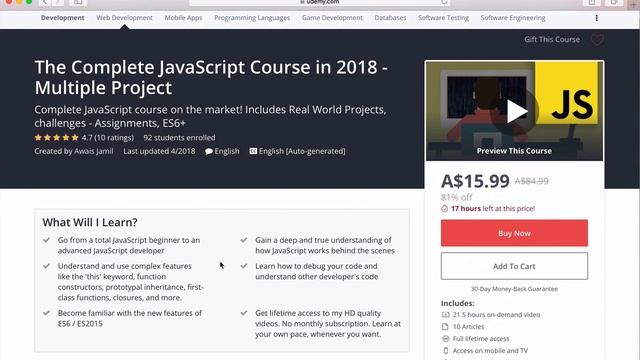Click the on-demand video icon
This screenshot has width=640, height=360.
point(445,315)
